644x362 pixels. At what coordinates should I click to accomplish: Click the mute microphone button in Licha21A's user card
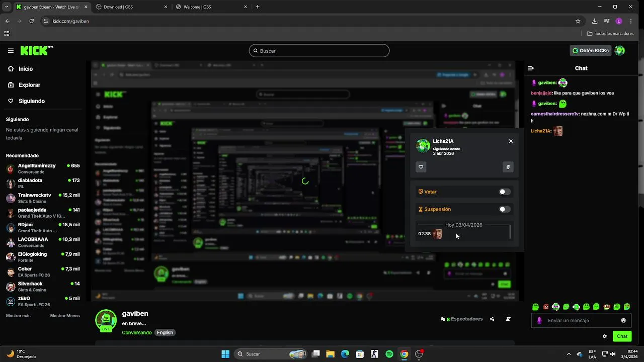pos(508,167)
